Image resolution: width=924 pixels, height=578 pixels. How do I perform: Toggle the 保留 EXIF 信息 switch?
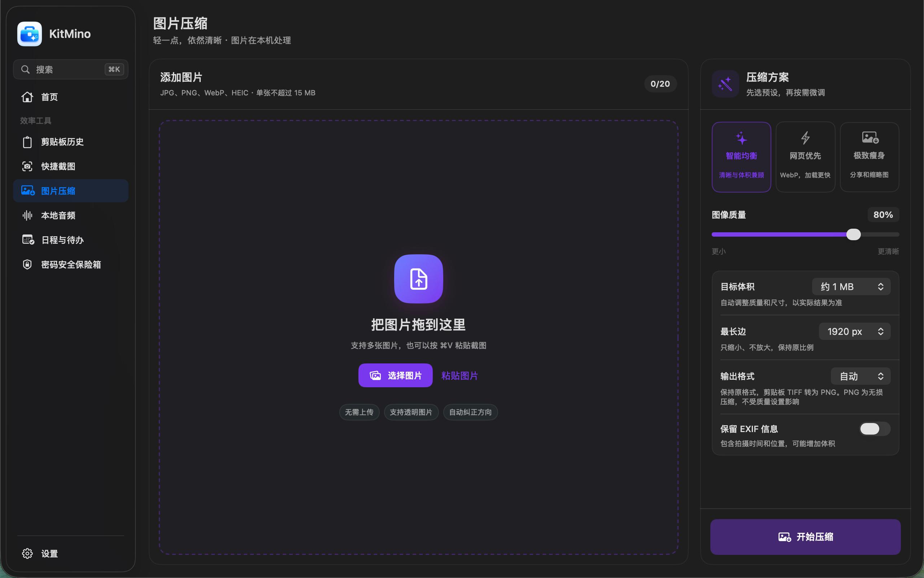(x=874, y=428)
